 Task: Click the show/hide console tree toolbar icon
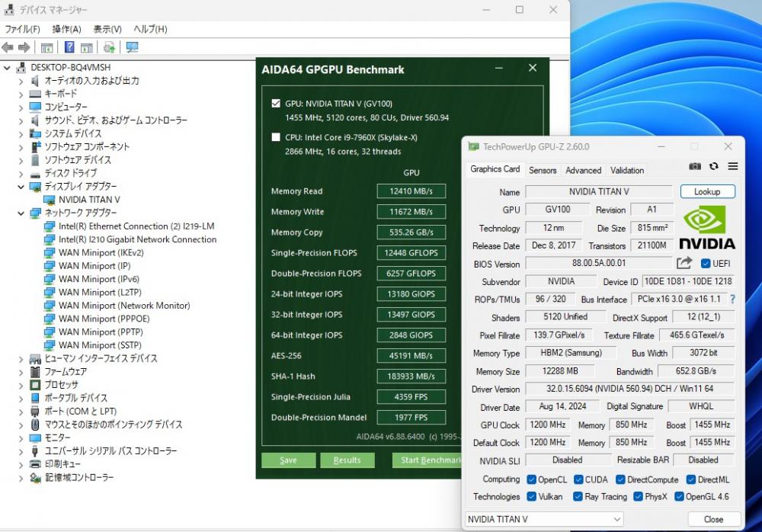46,48
